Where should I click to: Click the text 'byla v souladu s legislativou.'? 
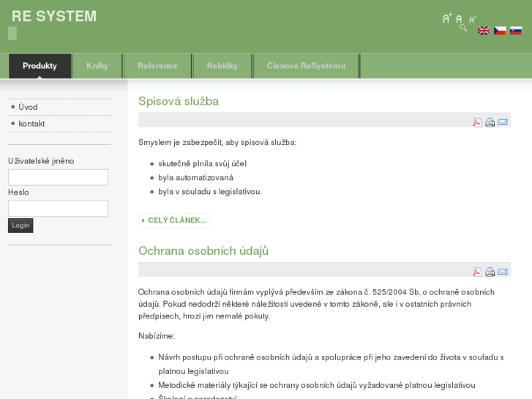210,192
